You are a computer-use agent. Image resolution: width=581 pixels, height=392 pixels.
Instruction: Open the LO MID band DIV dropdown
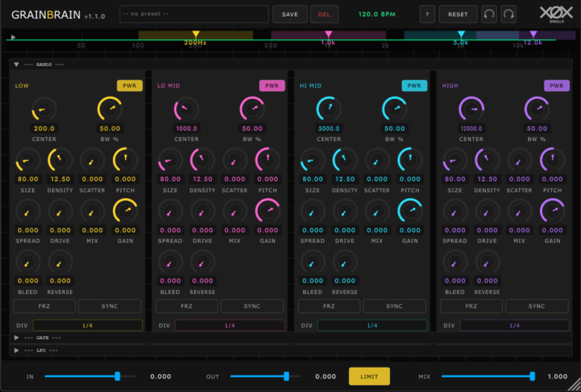[x=230, y=325]
